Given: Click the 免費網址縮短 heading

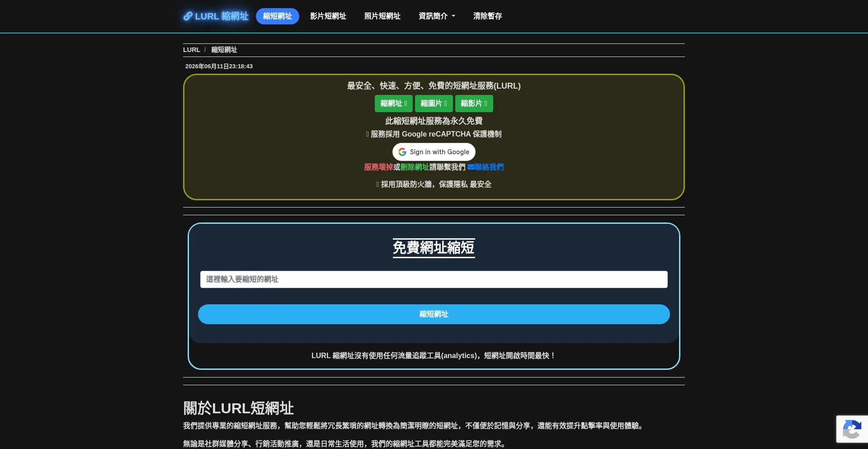Looking at the screenshot, I should tap(434, 248).
